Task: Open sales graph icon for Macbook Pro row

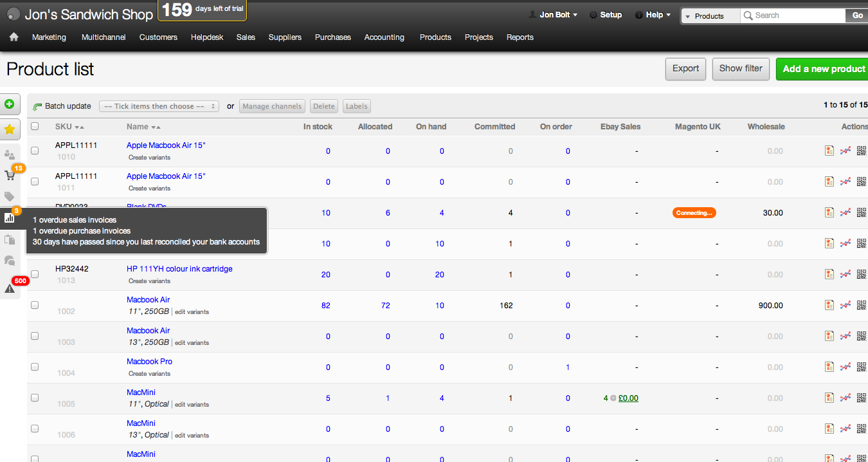Action: (845, 367)
